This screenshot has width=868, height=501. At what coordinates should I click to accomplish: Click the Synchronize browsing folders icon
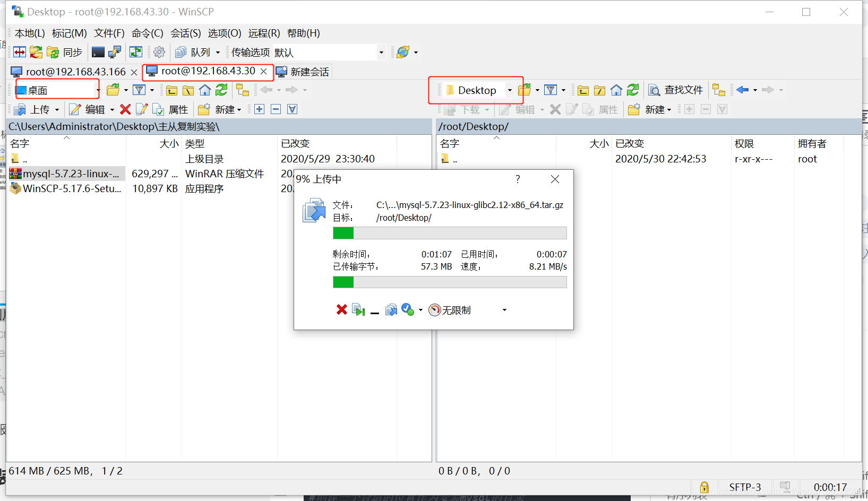click(36, 52)
